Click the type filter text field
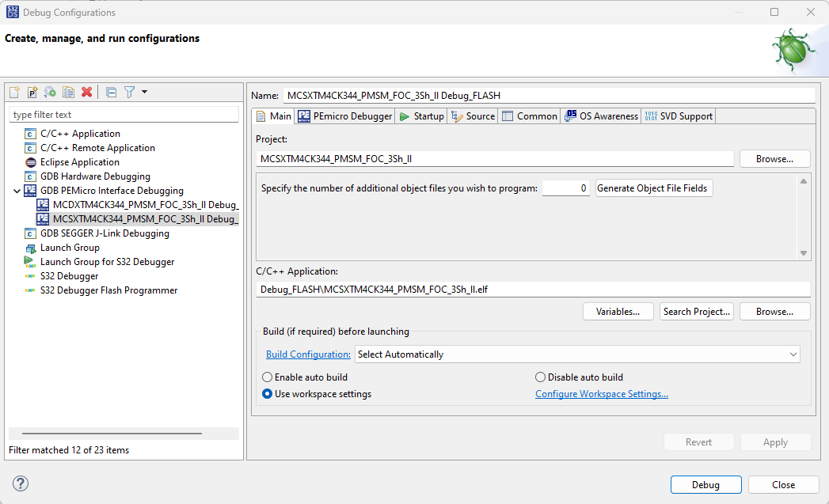The width and height of the screenshot is (829, 504). click(124, 115)
